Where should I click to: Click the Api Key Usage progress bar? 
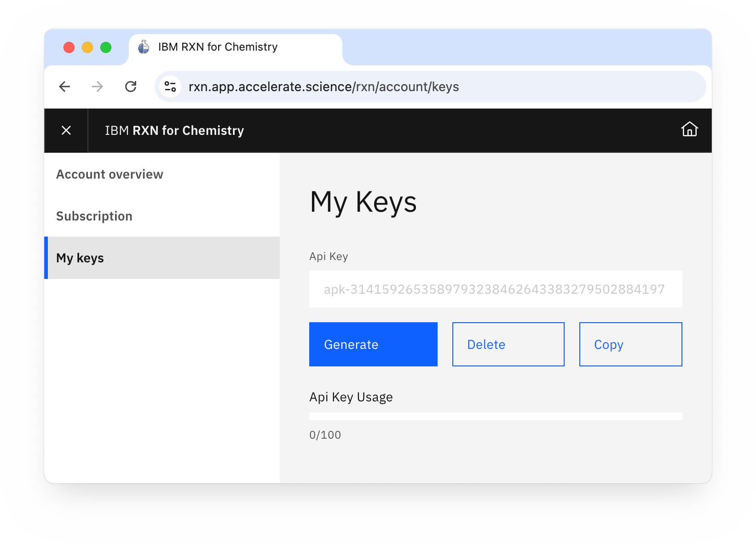(x=495, y=416)
